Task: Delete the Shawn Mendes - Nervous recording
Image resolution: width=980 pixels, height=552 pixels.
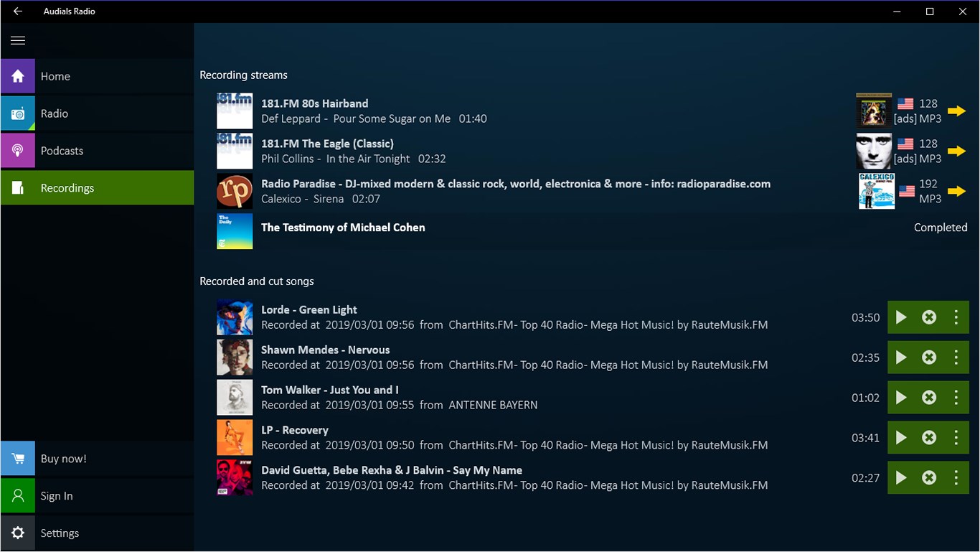Action: (x=928, y=357)
